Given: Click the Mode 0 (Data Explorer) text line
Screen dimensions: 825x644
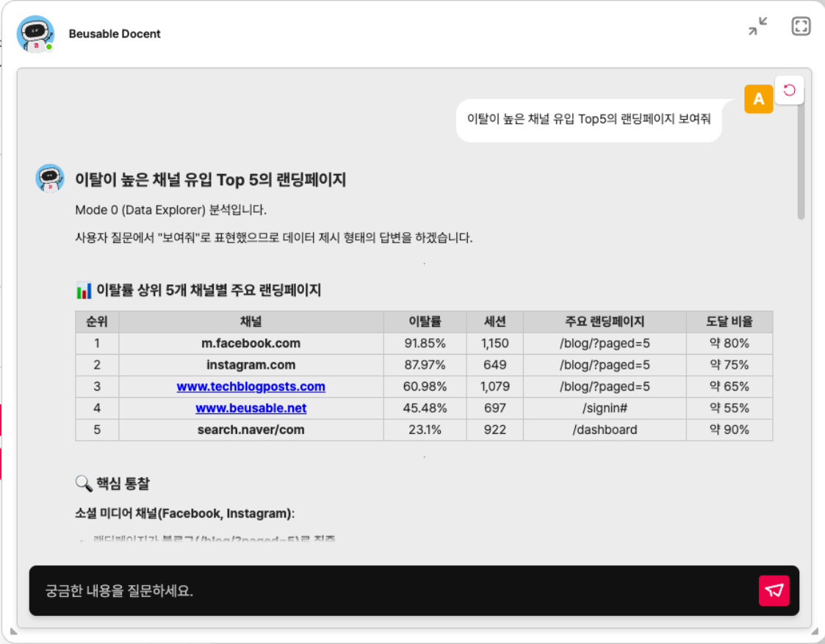Looking at the screenshot, I should point(171,210).
